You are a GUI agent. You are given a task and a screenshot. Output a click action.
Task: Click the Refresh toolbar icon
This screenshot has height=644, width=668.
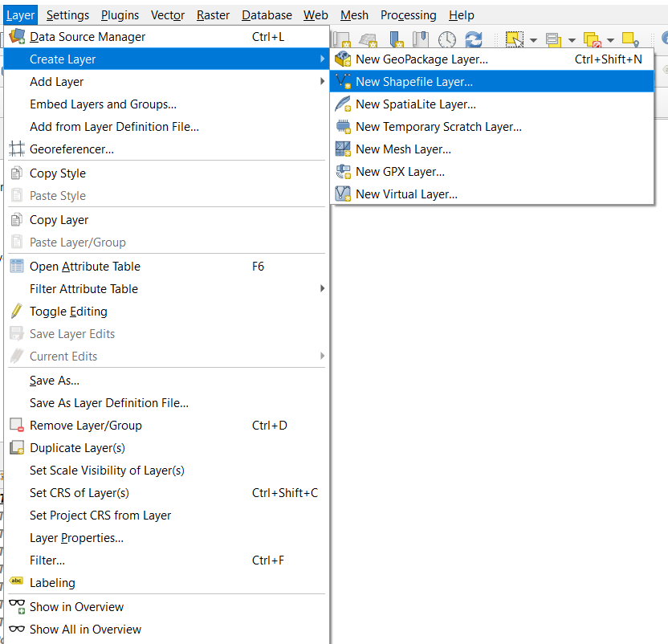pyautogui.click(x=474, y=39)
